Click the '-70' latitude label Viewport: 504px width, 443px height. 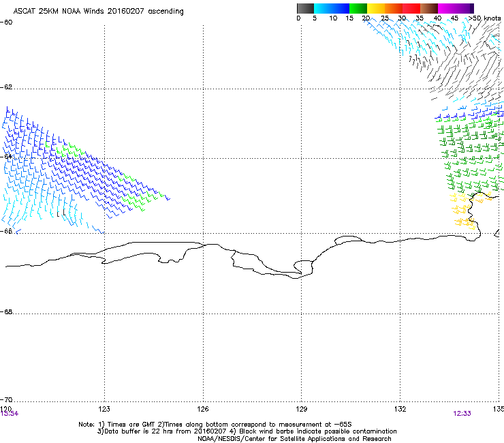pyautogui.click(x=6, y=399)
